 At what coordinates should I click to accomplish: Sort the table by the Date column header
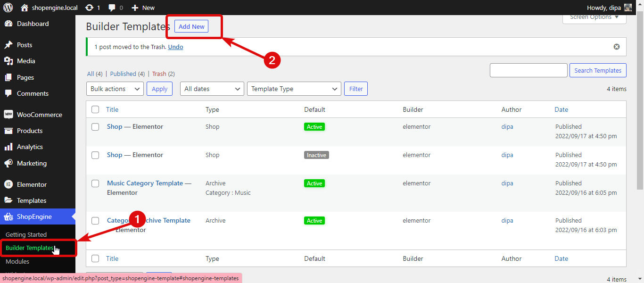[x=561, y=109]
